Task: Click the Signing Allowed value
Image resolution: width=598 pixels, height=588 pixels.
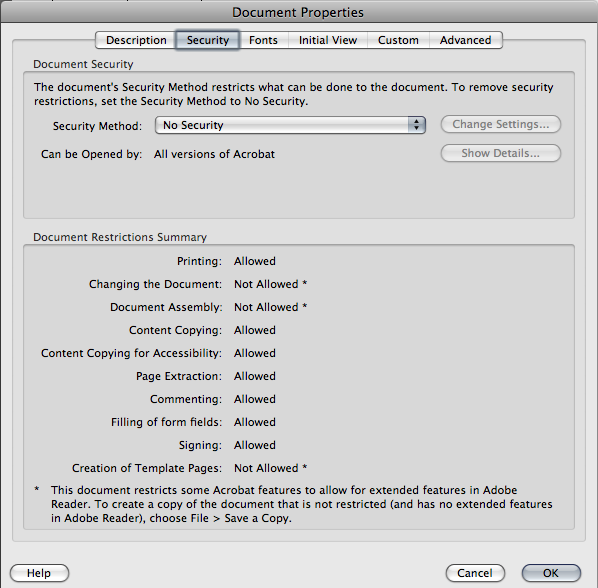Action: click(255, 445)
